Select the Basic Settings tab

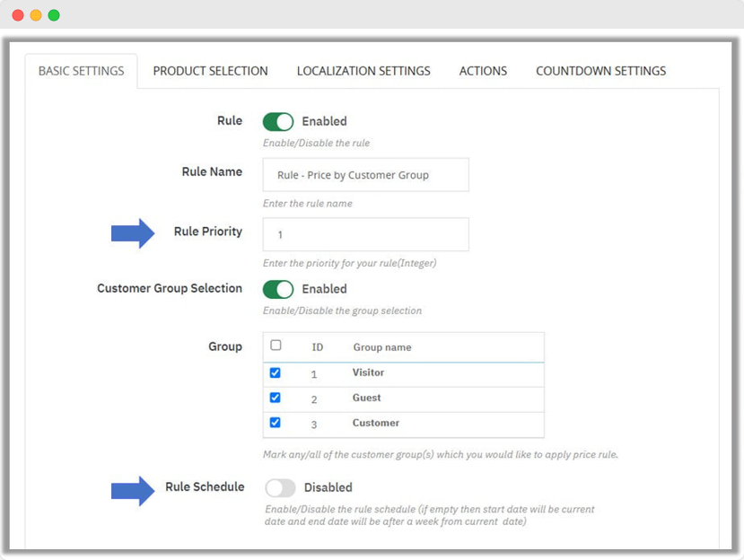click(81, 71)
